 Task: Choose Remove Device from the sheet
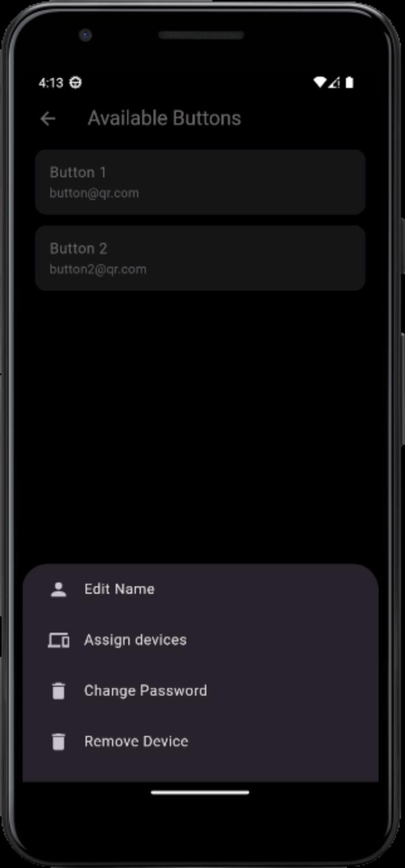pyautogui.click(x=201, y=742)
